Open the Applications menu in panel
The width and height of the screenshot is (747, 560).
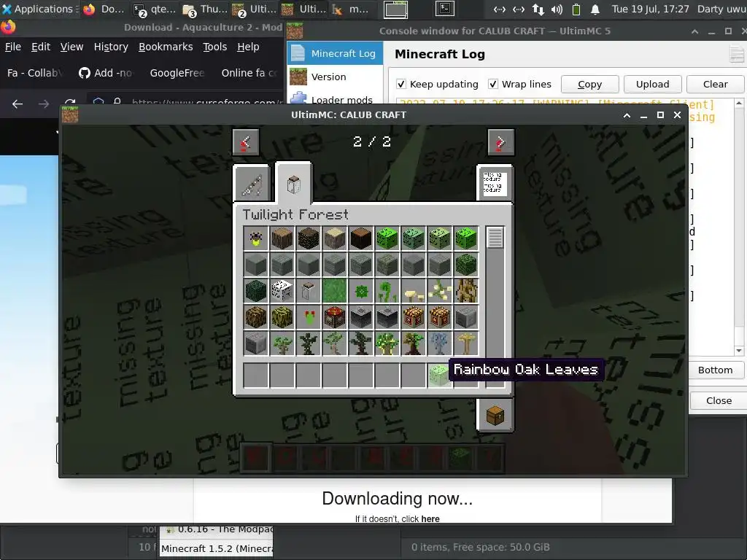pyautogui.click(x=40, y=9)
